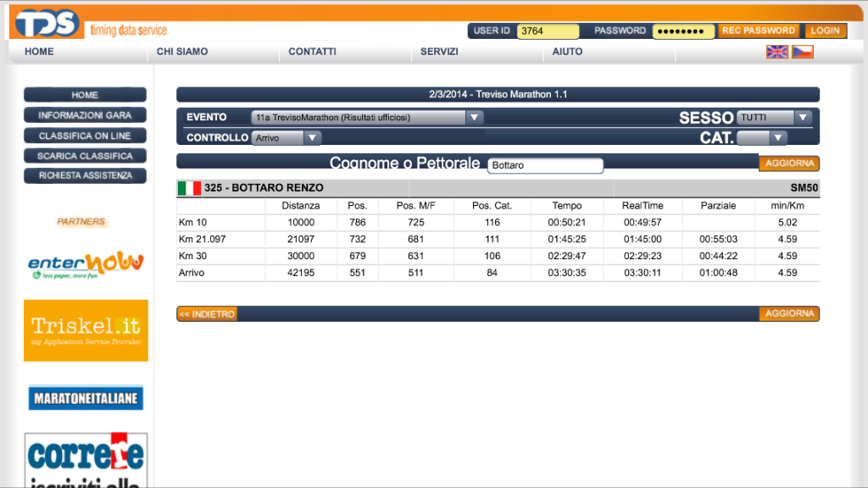868x488 pixels.
Task: Open the Servizi menu item
Action: click(439, 52)
